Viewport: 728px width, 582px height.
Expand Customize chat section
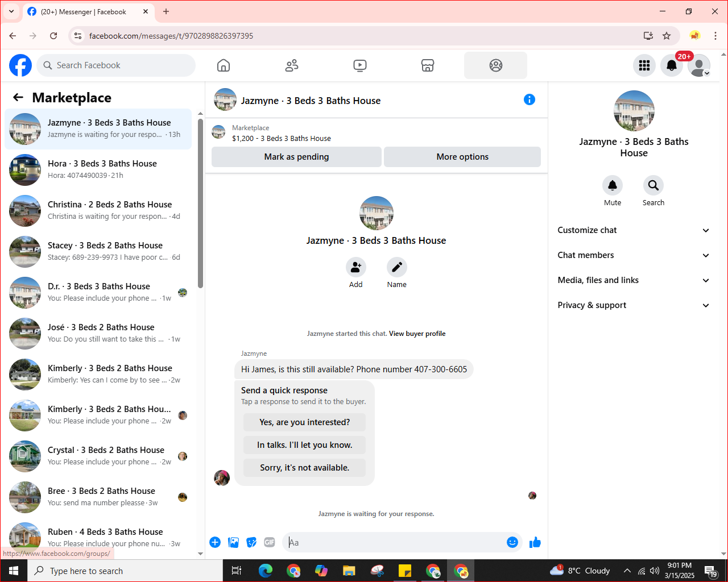pos(634,230)
